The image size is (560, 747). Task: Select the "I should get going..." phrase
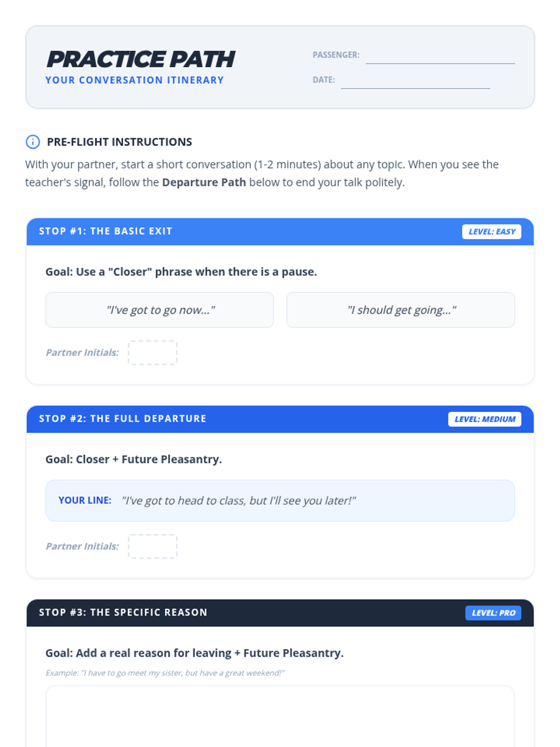pyautogui.click(x=400, y=310)
